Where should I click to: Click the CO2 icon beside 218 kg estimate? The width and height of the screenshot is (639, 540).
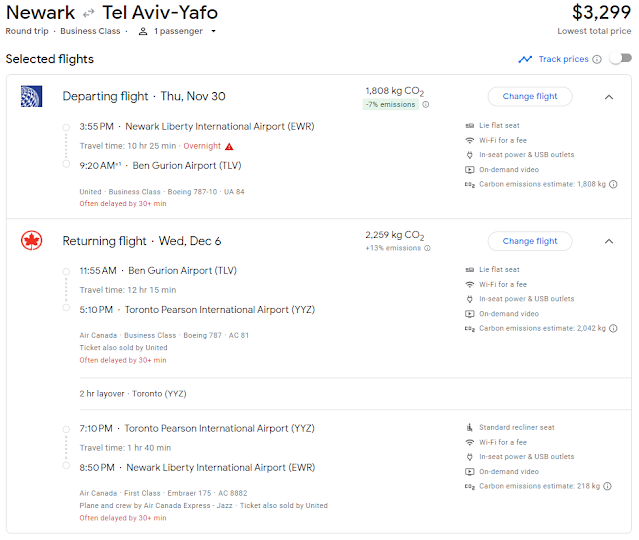[x=470, y=487]
